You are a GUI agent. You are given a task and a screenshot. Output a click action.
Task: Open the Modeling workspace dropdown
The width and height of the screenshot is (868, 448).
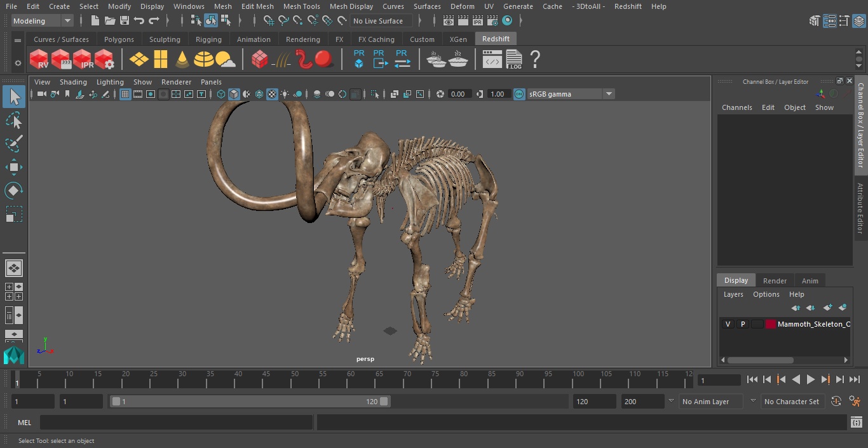point(42,21)
